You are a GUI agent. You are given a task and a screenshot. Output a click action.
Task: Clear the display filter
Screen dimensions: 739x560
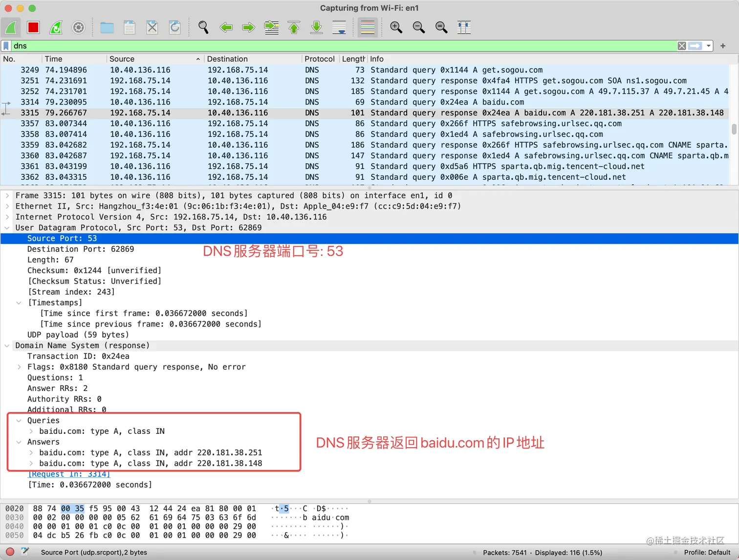tap(682, 46)
